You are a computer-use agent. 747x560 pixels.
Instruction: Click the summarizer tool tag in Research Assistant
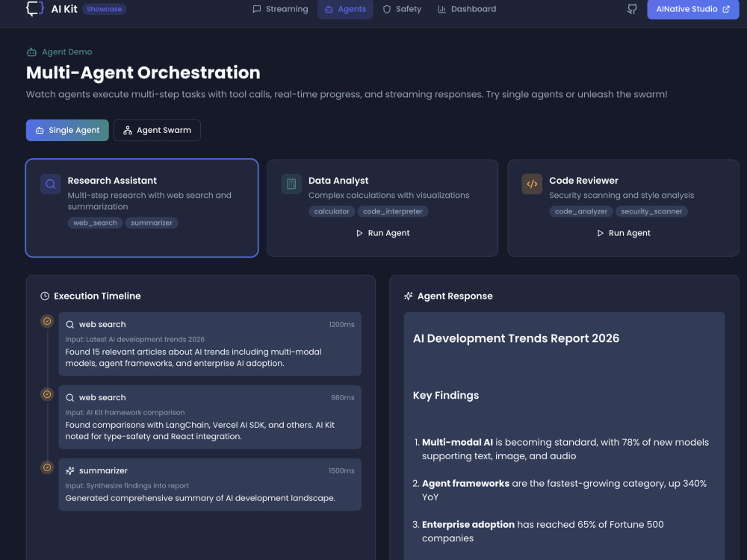(152, 223)
